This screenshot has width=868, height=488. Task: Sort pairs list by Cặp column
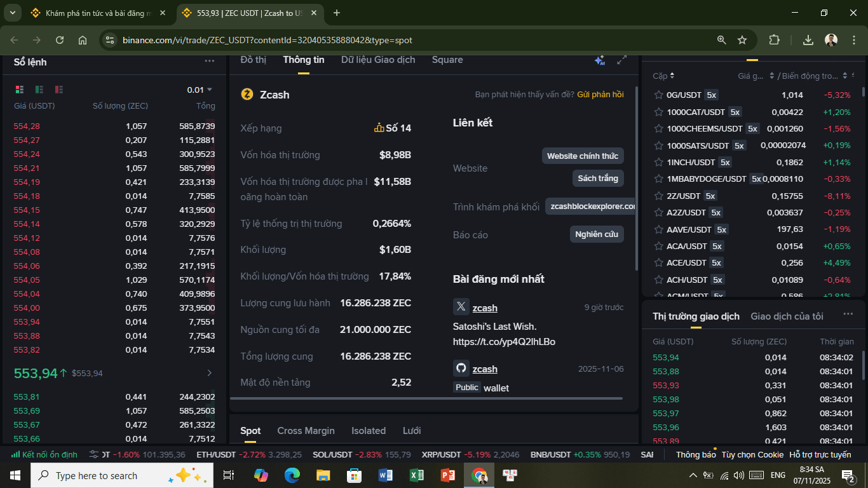[x=663, y=76]
